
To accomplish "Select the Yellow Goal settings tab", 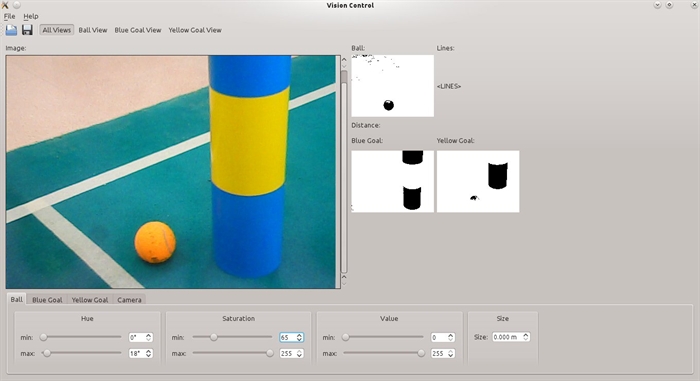I will pyautogui.click(x=90, y=300).
